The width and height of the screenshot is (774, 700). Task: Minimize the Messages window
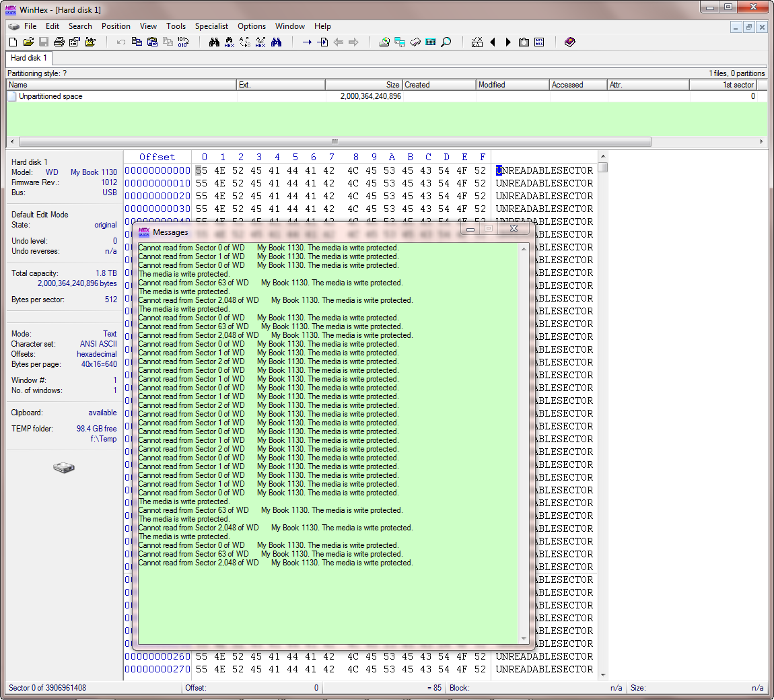click(x=470, y=229)
